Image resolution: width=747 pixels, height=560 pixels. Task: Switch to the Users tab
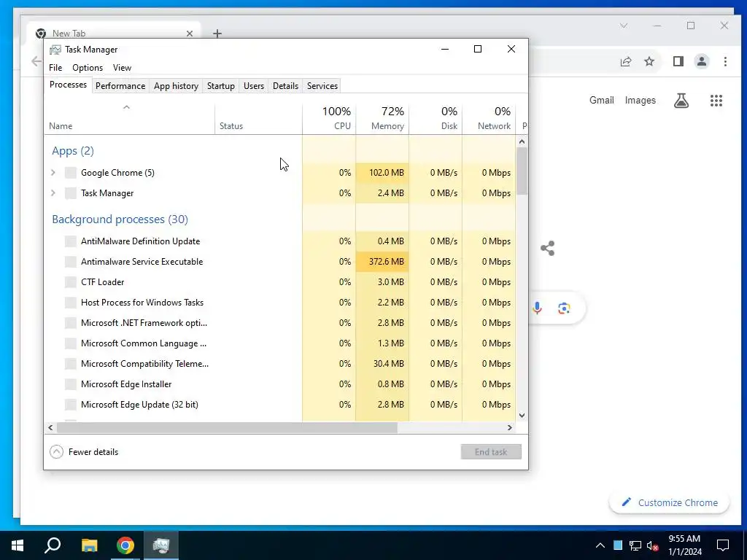pos(253,86)
